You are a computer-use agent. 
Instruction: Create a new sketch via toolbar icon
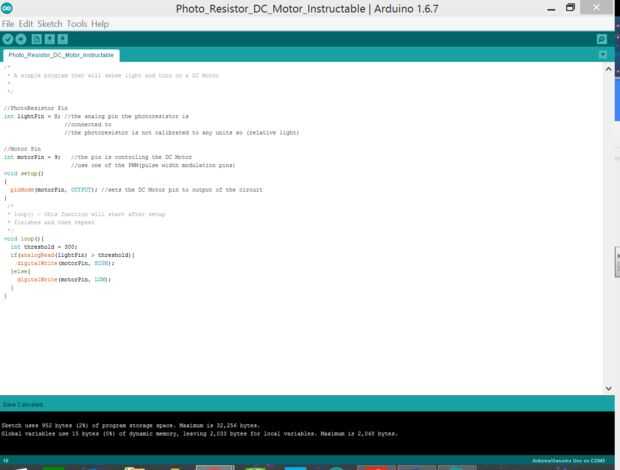(x=36, y=39)
